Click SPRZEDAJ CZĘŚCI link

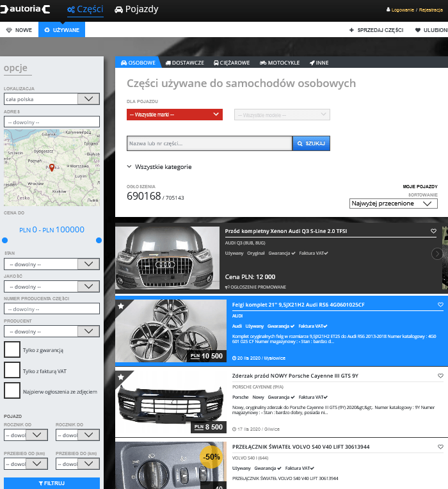[x=376, y=30]
